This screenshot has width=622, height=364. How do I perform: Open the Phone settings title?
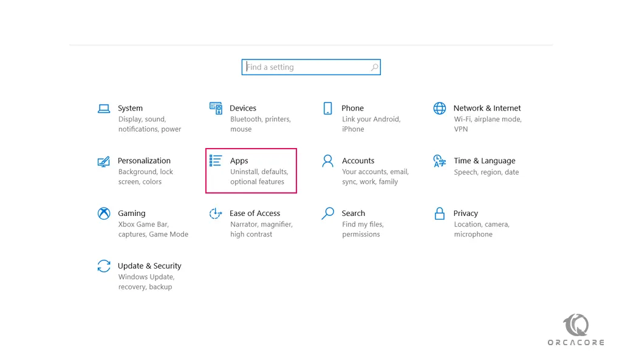[x=353, y=108]
